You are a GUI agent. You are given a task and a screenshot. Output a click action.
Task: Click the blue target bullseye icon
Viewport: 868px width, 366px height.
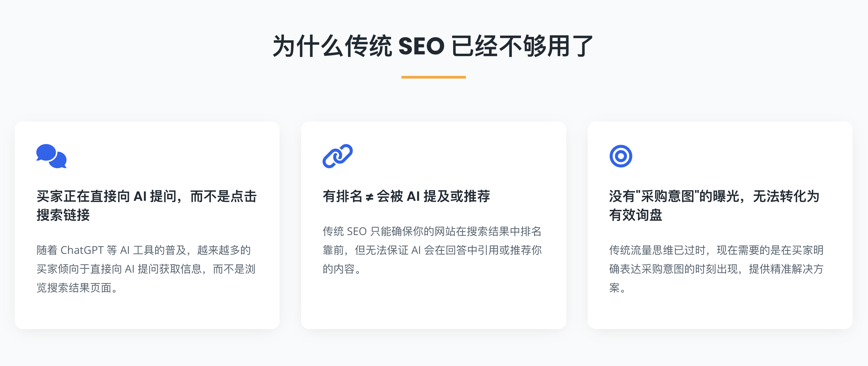click(x=621, y=156)
